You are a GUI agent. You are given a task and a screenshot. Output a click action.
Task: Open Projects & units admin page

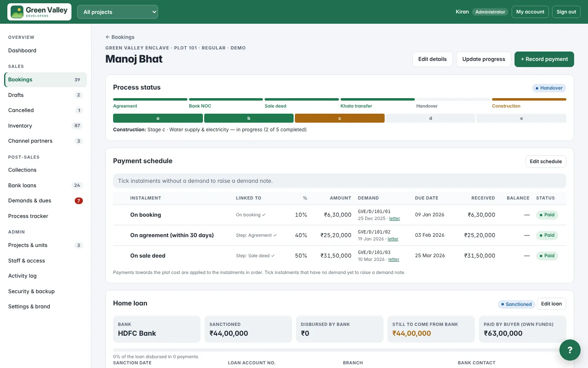point(45,245)
